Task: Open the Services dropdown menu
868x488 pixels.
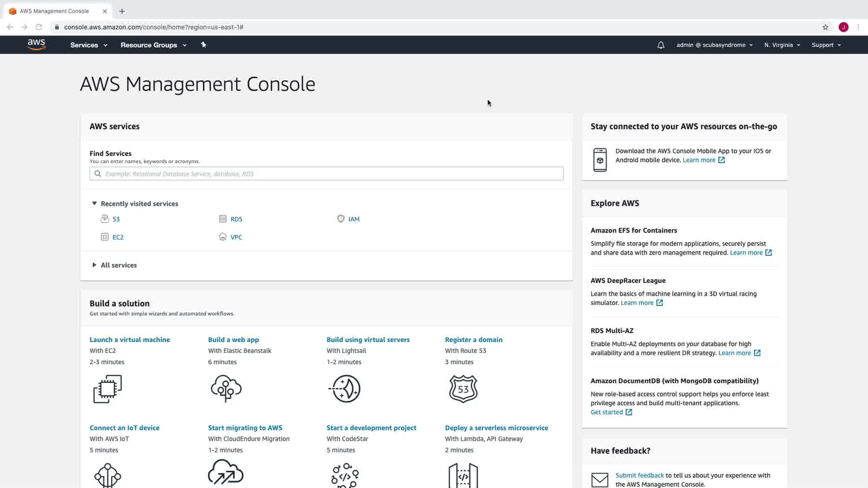Action: tap(89, 45)
